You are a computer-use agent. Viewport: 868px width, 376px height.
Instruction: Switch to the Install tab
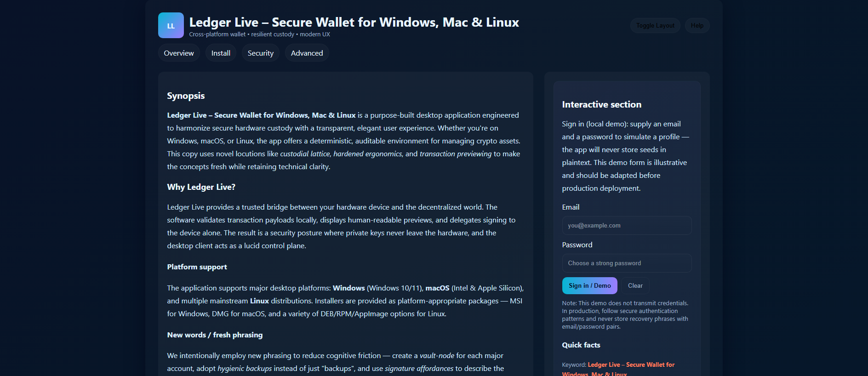pos(221,53)
